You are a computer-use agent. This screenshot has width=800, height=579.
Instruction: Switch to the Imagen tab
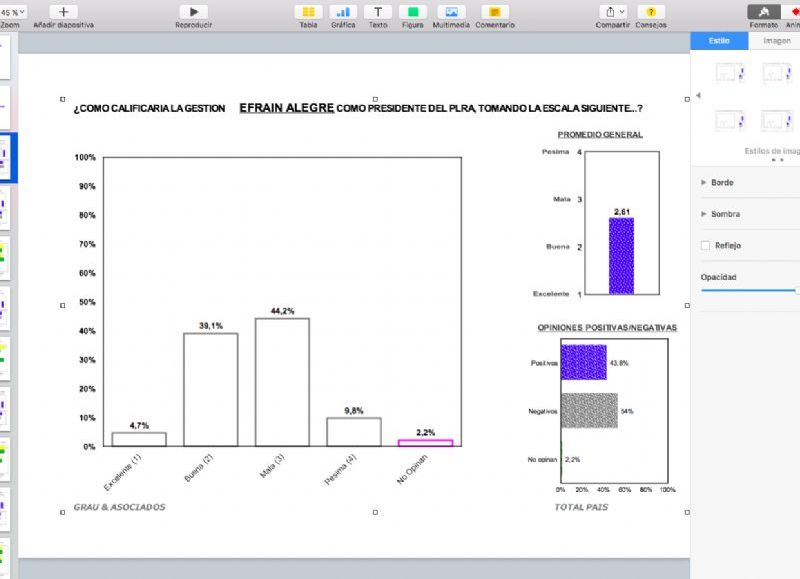[x=777, y=41]
